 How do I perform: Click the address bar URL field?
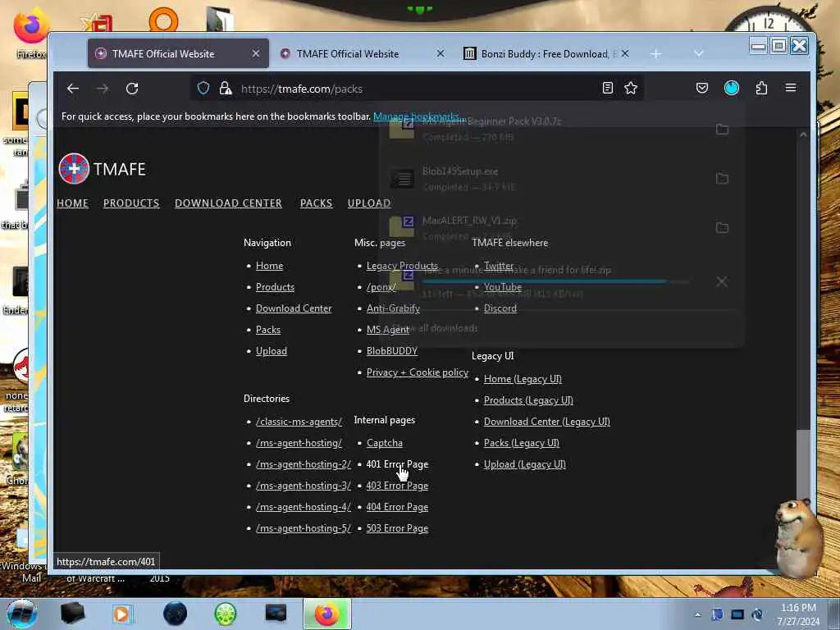click(418, 89)
